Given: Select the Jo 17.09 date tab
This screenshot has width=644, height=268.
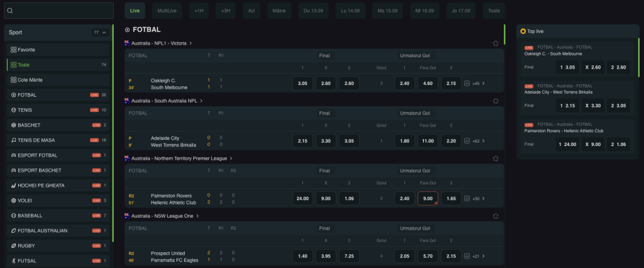Looking at the screenshot, I should click(461, 11).
